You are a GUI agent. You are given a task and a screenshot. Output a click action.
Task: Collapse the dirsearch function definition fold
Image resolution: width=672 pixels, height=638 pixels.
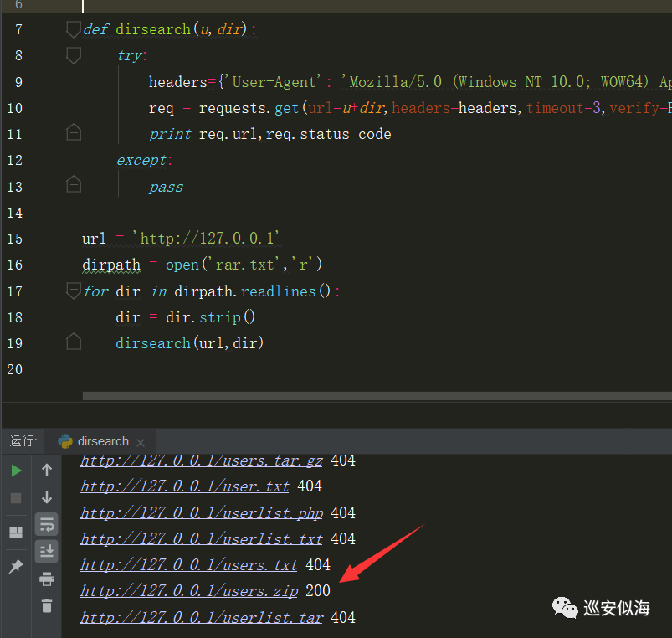[74, 29]
